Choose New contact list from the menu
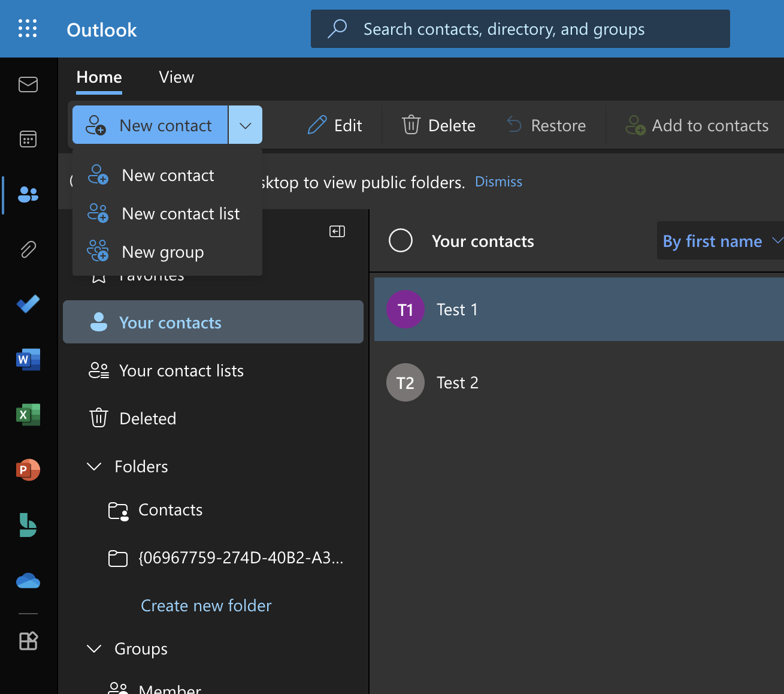Viewport: 784px width, 694px height. tap(167, 213)
